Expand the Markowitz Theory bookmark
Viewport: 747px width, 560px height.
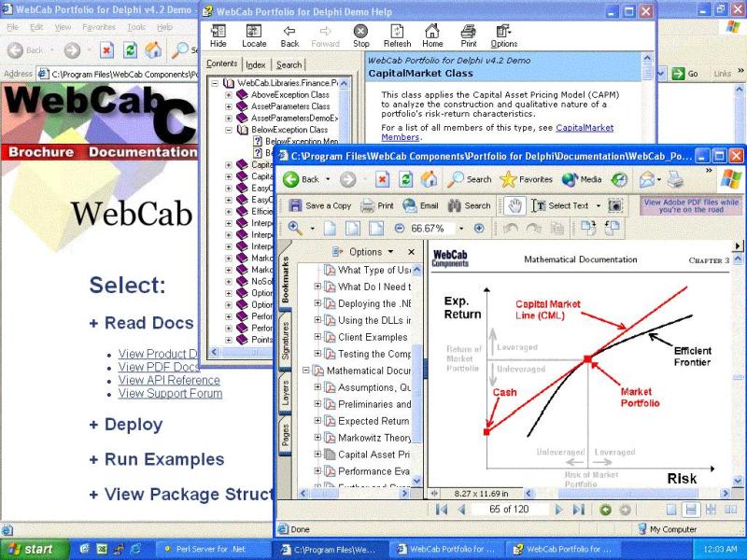(x=317, y=437)
